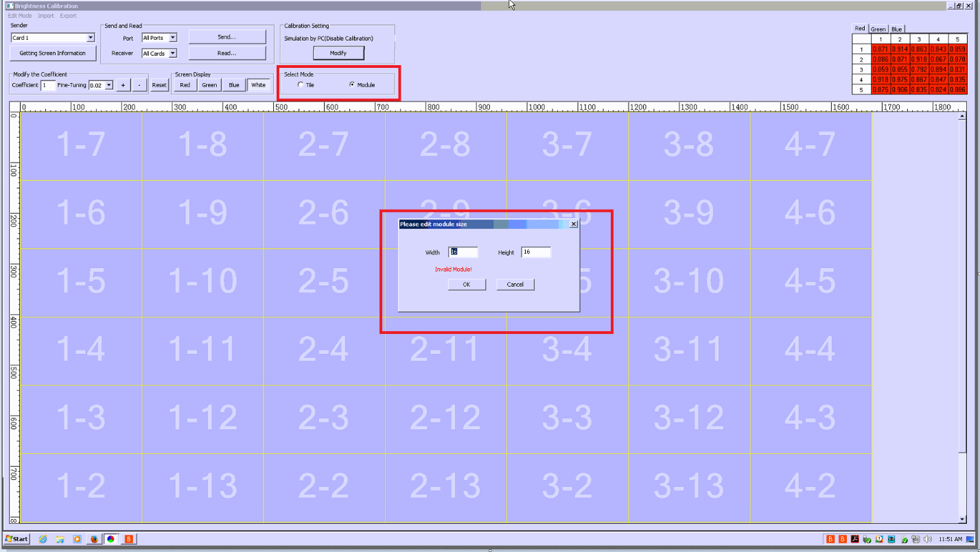Select the Module mode radio button
Image resolution: width=980 pixels, height=552 pixels.
click(x=352, y=85)
